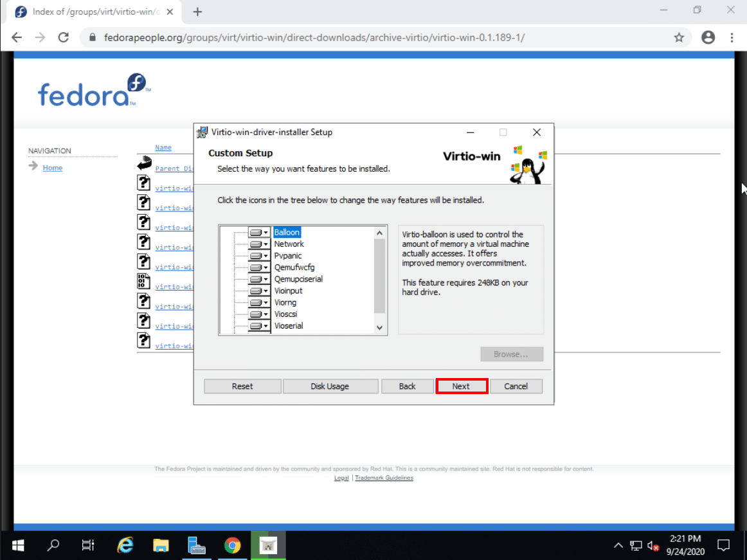Bookmark this page with the star icon
This screenshot has width=747, height=560.
click(679, 38)
